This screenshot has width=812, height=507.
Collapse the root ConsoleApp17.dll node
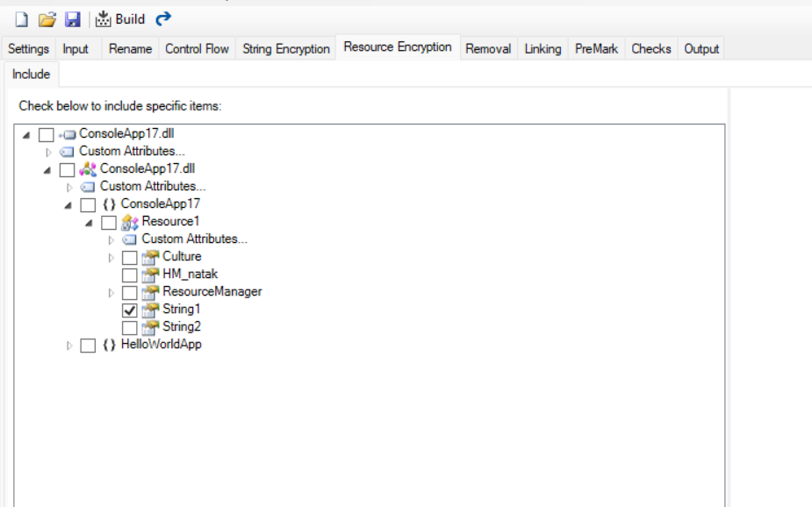(x=26, y=135)
